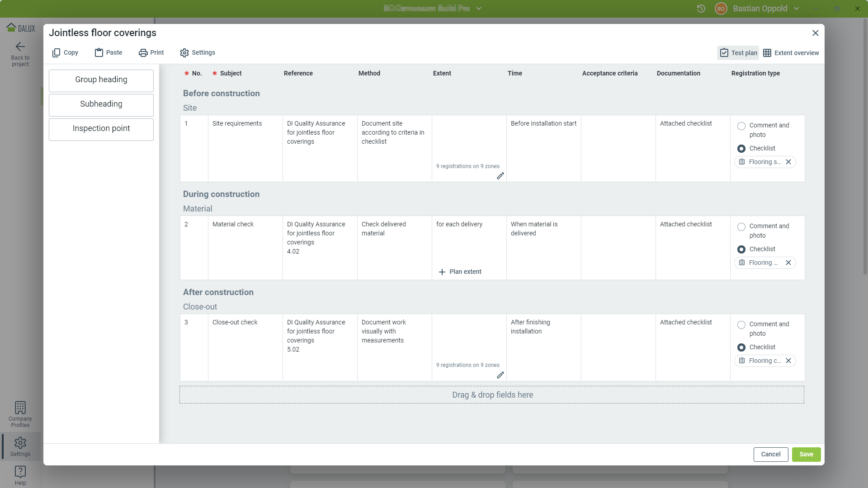Open project name dropdown chevron in title bar

click(479, 9)
